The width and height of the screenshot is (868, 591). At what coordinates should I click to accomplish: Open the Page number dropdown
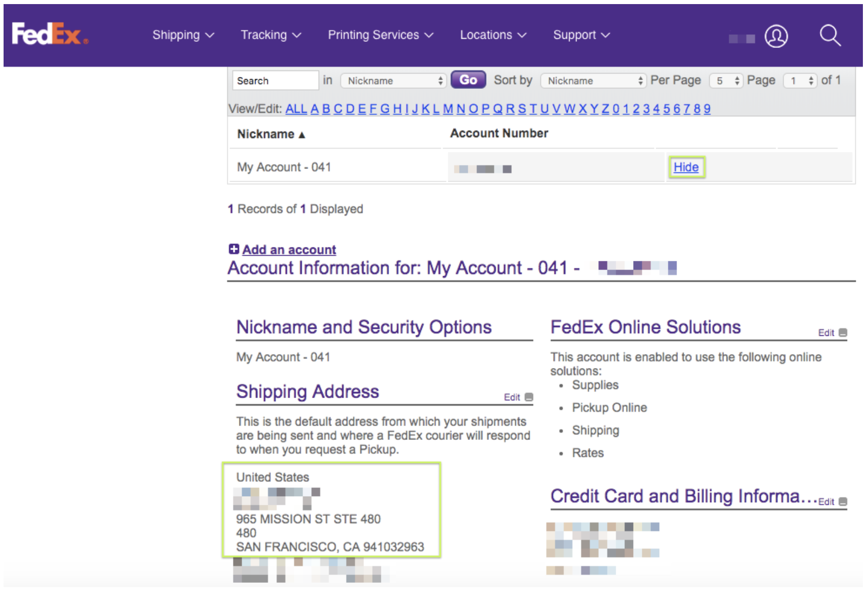[801, 81]
